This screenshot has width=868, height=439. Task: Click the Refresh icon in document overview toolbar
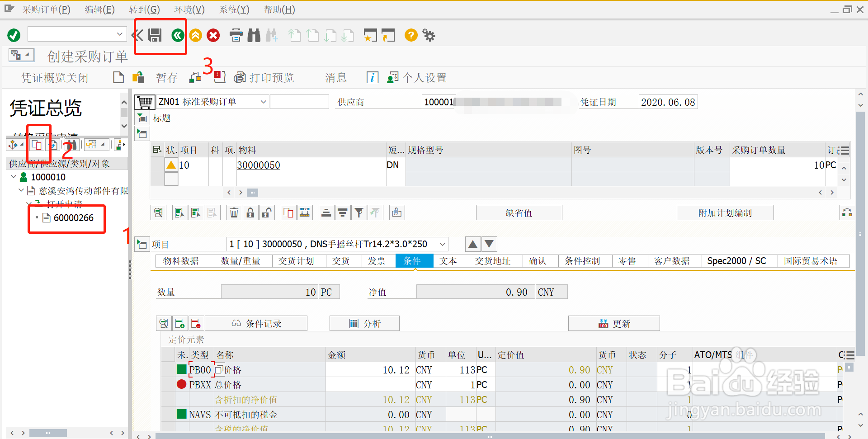click(x=53, y=145)
